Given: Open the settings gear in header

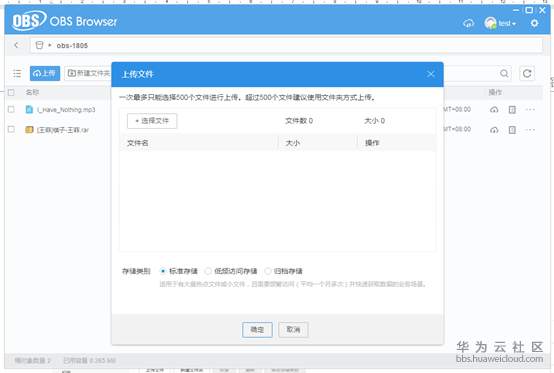Looking at the screenshot, I should click(x=534, y=23).
